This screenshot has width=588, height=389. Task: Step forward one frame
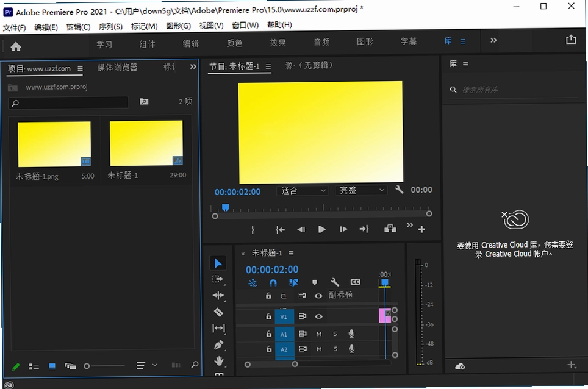point(343,229)
